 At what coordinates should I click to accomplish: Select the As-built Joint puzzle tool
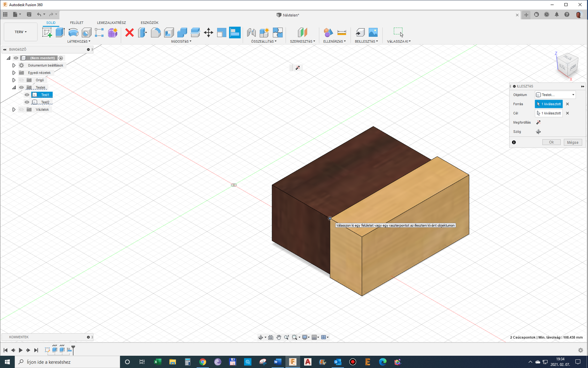(278, 33)
